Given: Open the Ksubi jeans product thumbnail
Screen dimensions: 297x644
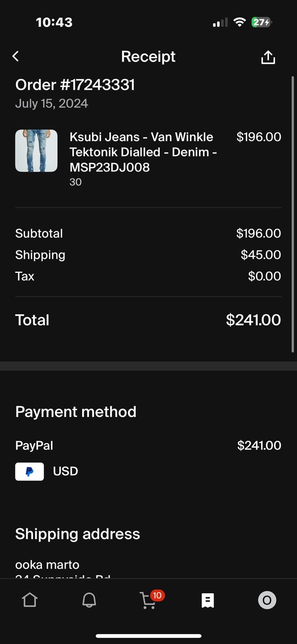Looking at the screenshot, I should [x=36, y=151].
